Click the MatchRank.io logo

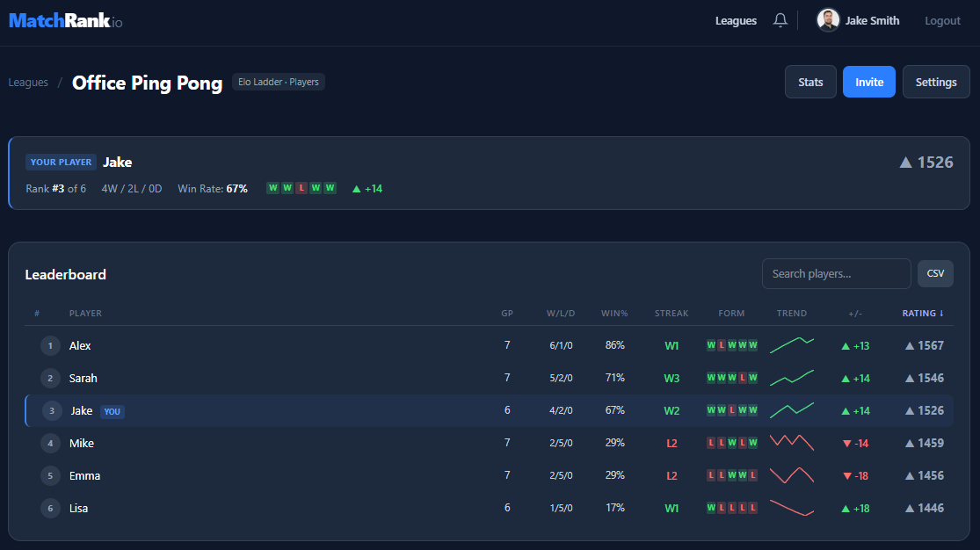coord(64,19)
